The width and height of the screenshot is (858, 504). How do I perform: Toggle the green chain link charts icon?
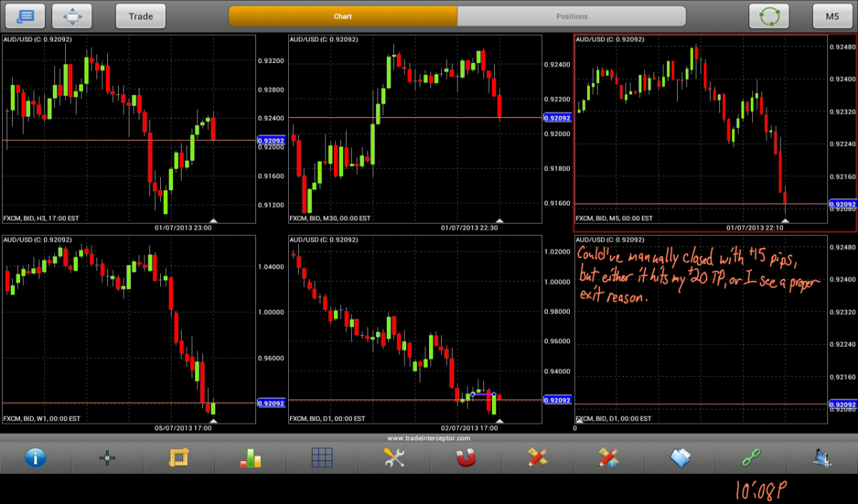click(x=751, y=458)
